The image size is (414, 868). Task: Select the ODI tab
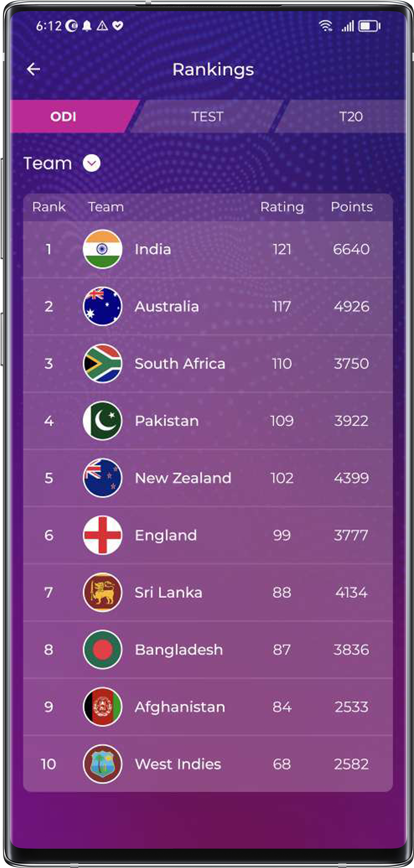coord(63,117)
